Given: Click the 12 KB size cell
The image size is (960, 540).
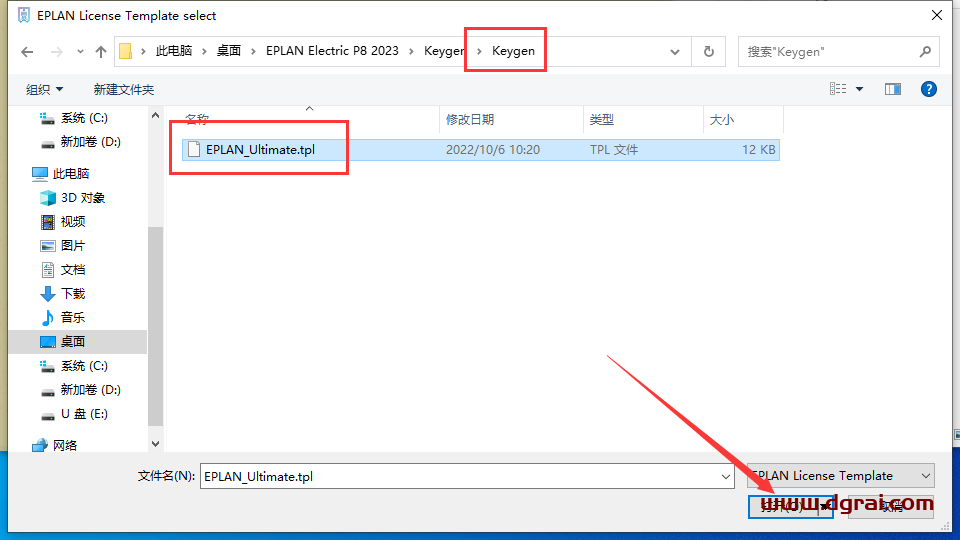Looking at the screenshot, I should (759, 149).
